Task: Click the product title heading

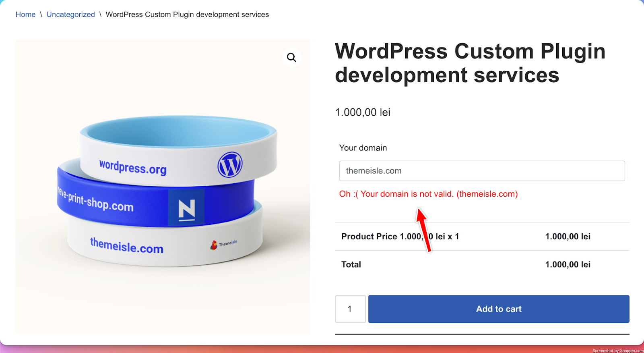Action: coord(470,63)
